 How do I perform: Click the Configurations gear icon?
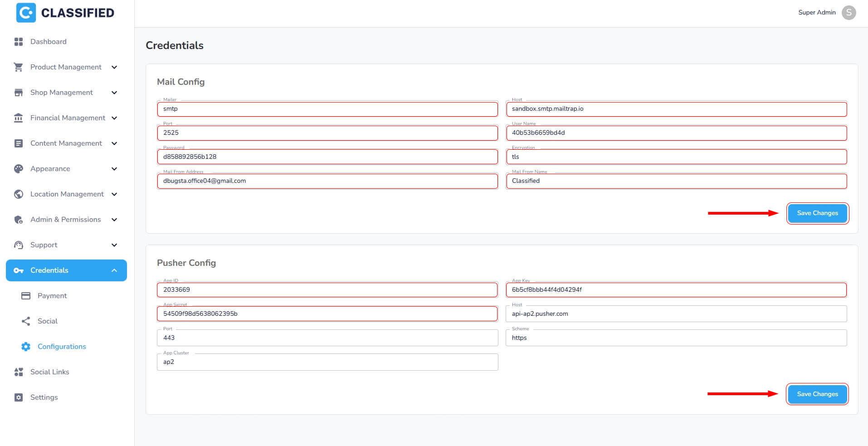26,347
